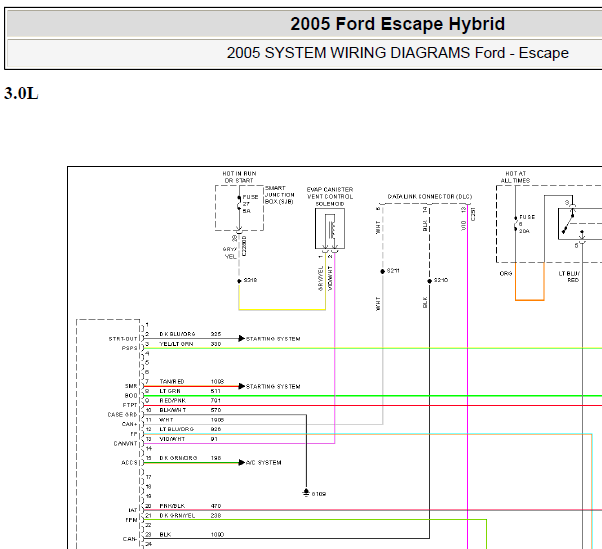Click the 'FPM' pin label
602x549 pixels.
pos(132,520)
